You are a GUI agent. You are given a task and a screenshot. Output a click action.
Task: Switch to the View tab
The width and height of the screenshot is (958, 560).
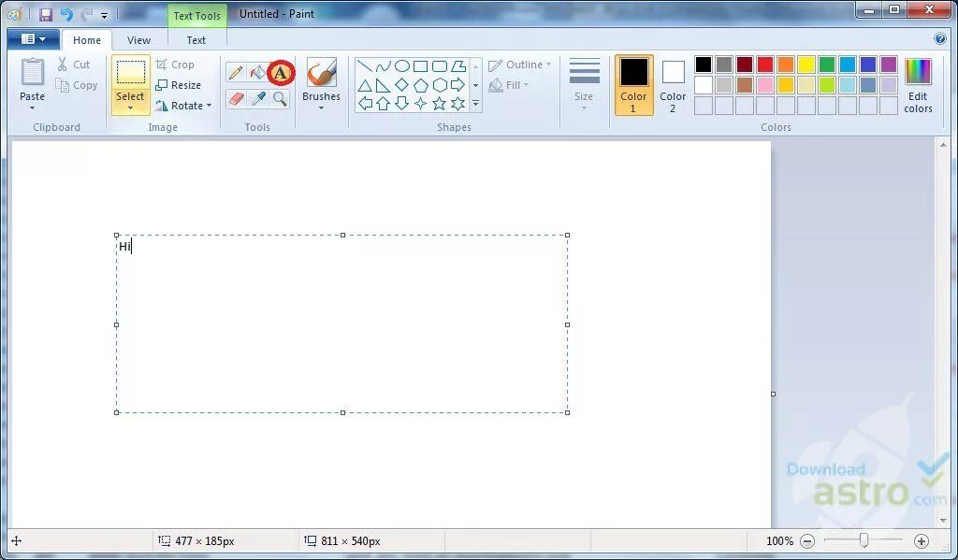pyautogui.click(x=138, y=40)
